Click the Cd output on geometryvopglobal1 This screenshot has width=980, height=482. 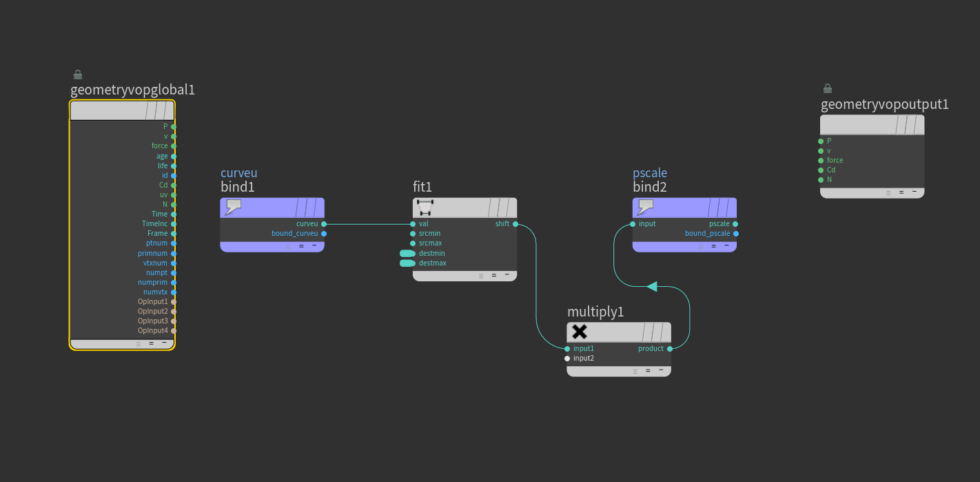tap(174, 185)
